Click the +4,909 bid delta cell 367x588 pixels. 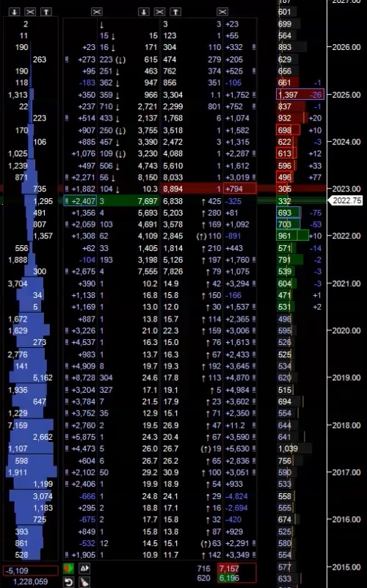[x=83, y=366]
